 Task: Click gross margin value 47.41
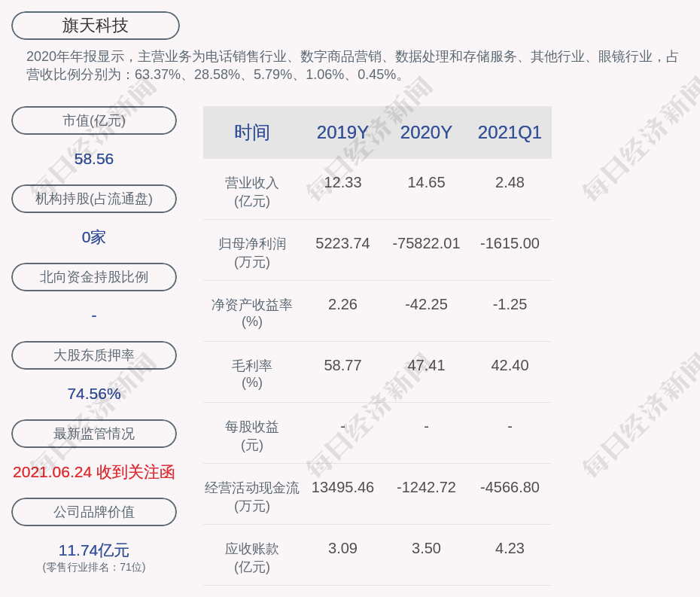coord(426,365)
